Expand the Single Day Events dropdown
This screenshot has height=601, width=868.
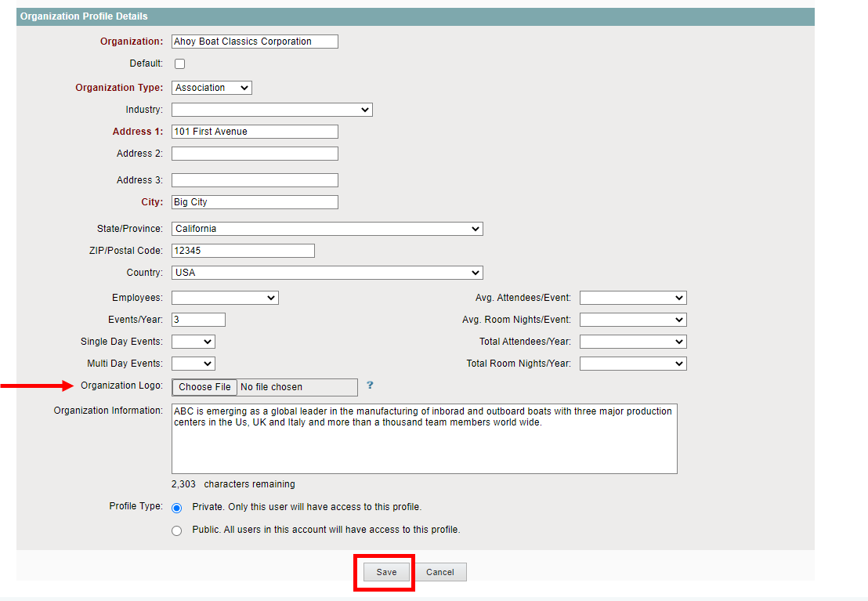coord(193,342)
